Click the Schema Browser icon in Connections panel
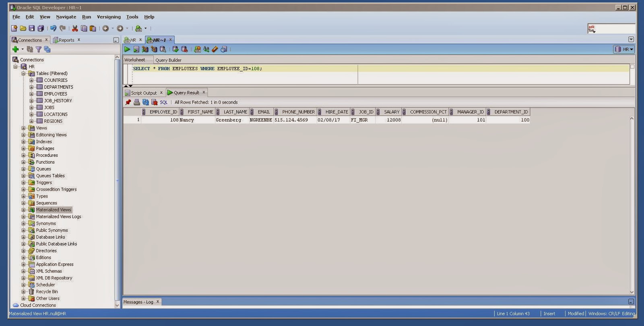The height and width of the screenshot is (326, 644). tap(47, 49)
